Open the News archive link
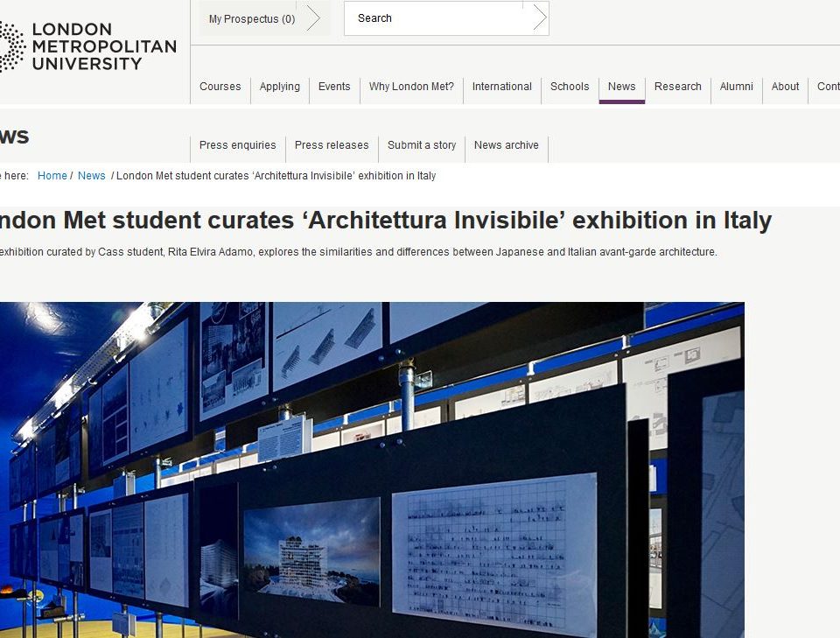Image resolution: width=840 pixels, height=638 pixels. (507, 145)
